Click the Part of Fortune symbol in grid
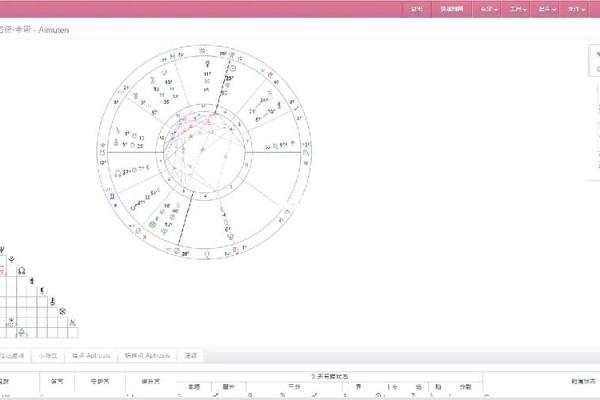 pyautogui.click(x=60, y=311)
